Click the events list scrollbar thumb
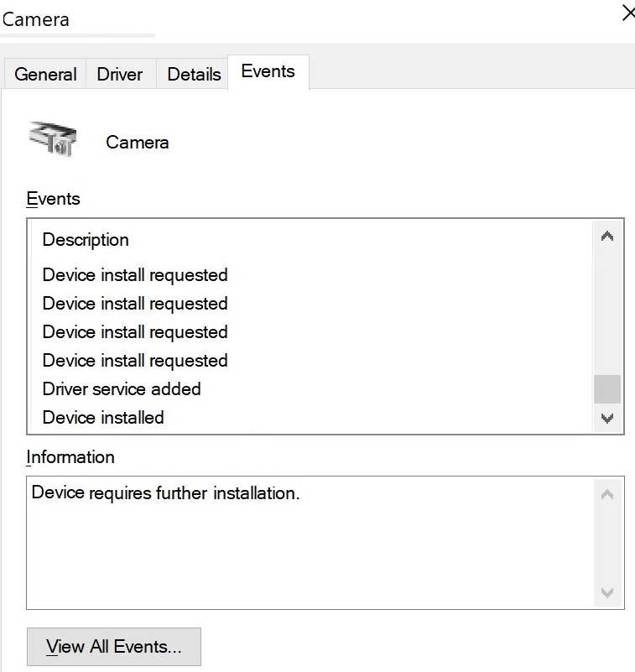This screenshot has height=672, width=635. [x=607, y=389]
